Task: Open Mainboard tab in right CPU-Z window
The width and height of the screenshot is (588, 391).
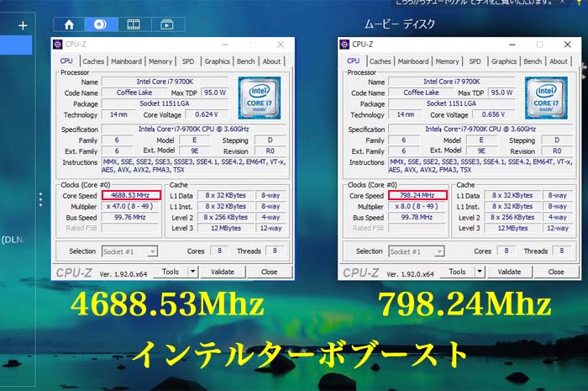Action: 413,61
